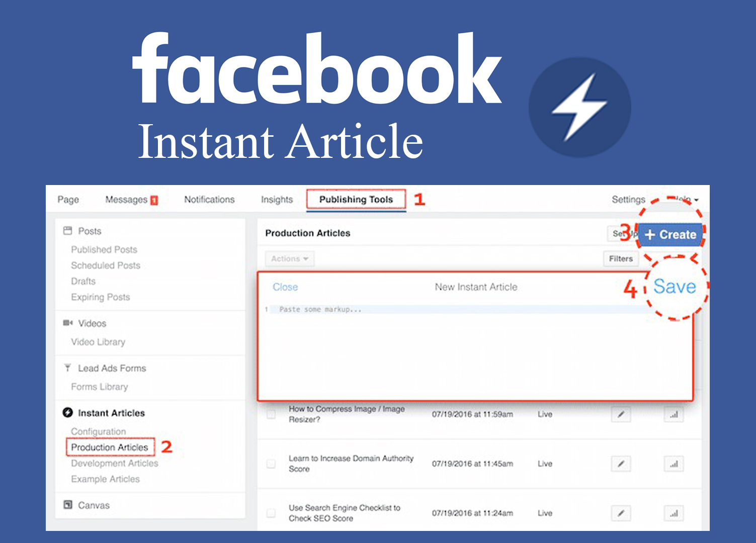This screenshot has height=543, width=756.
Task: Click the Videos camera icon
Action: [67, 323]
